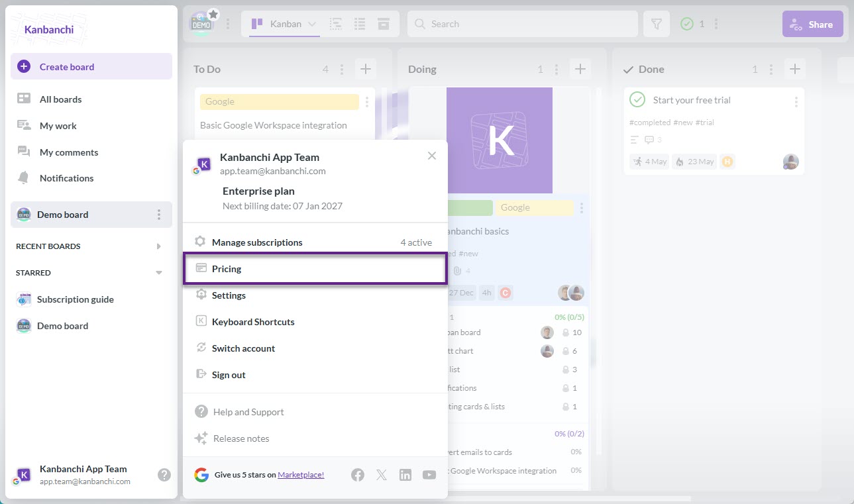Open the Kanban view dropdown

pos(284,24)
